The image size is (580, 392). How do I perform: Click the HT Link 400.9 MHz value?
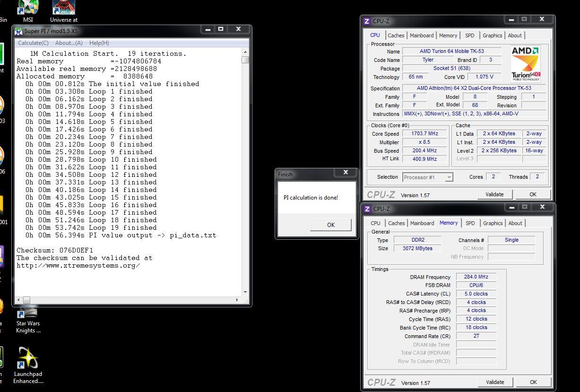coord(424,159)
